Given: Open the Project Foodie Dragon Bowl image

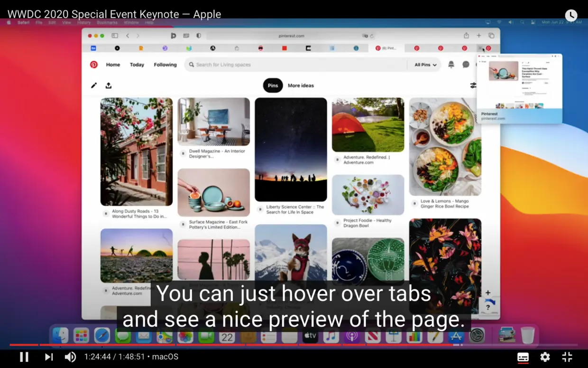Looking at the screenshot, I should (368, 195).
